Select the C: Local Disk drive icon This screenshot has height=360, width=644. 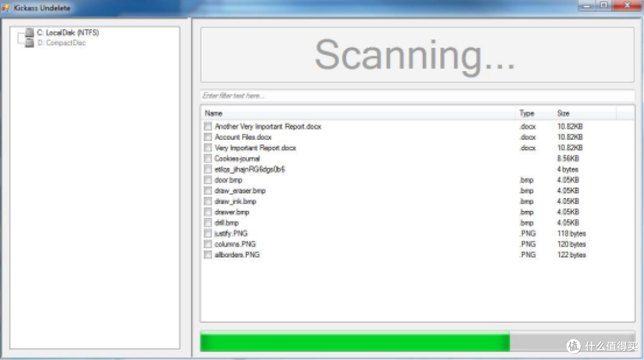[x=29, y=32]
